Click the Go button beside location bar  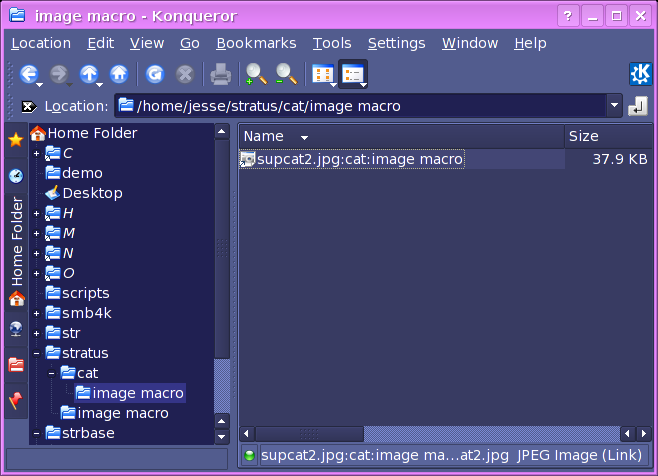pyautogui.click(x=638, y=106)
